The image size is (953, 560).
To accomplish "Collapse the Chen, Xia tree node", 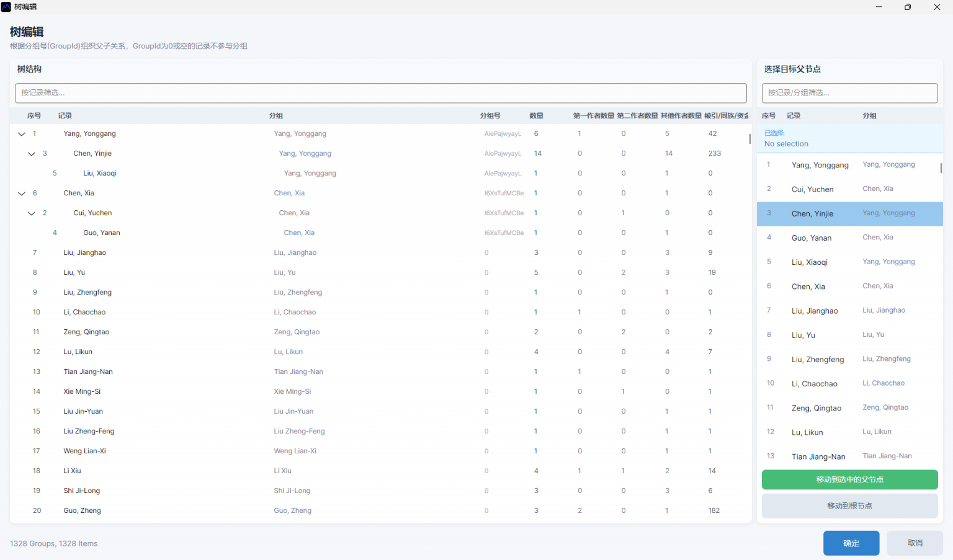I will point(22,193).
